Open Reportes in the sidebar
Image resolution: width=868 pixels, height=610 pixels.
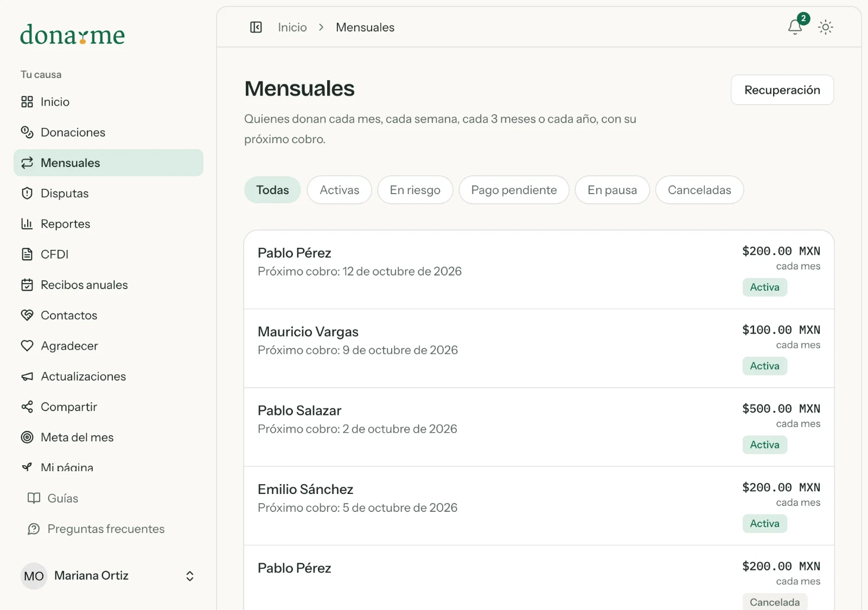click(x=108, y=224)
